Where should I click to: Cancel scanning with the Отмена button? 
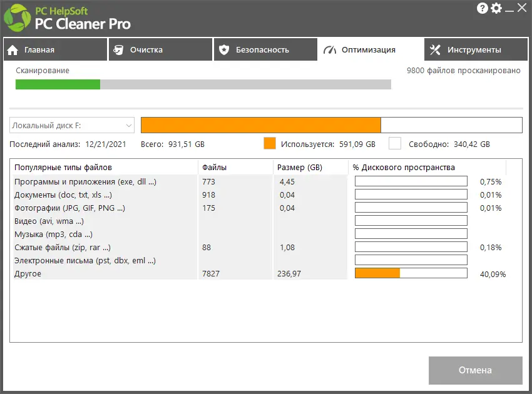click(x=475, y=370)
